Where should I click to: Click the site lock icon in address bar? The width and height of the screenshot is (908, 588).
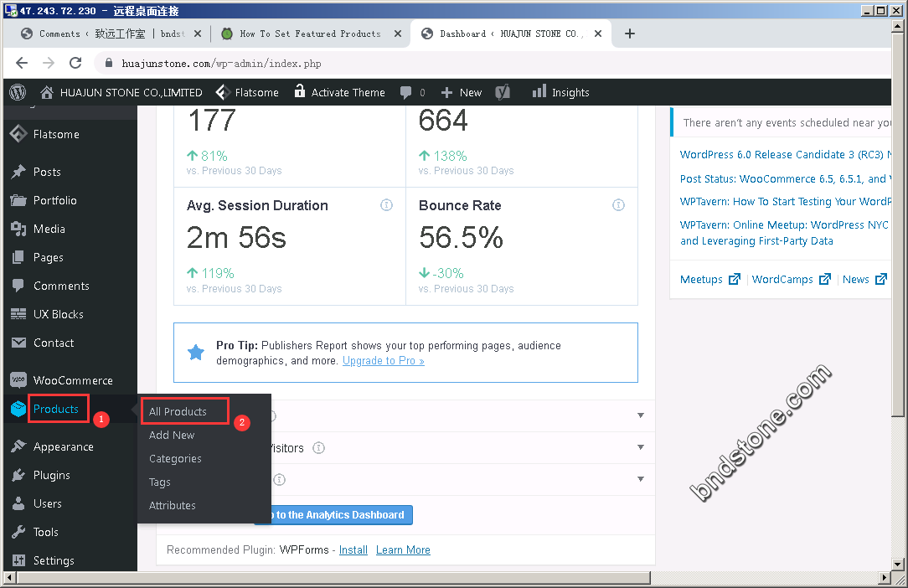[108, 63]
